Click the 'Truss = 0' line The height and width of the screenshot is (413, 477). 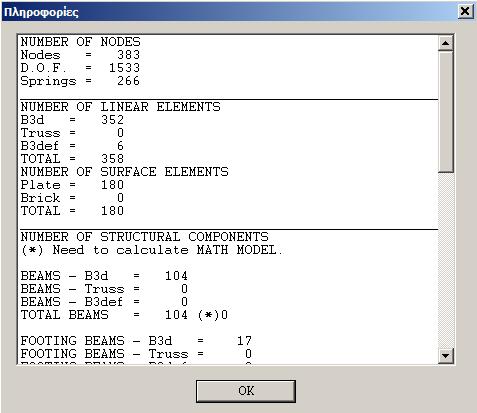click(x=72, y=133)
